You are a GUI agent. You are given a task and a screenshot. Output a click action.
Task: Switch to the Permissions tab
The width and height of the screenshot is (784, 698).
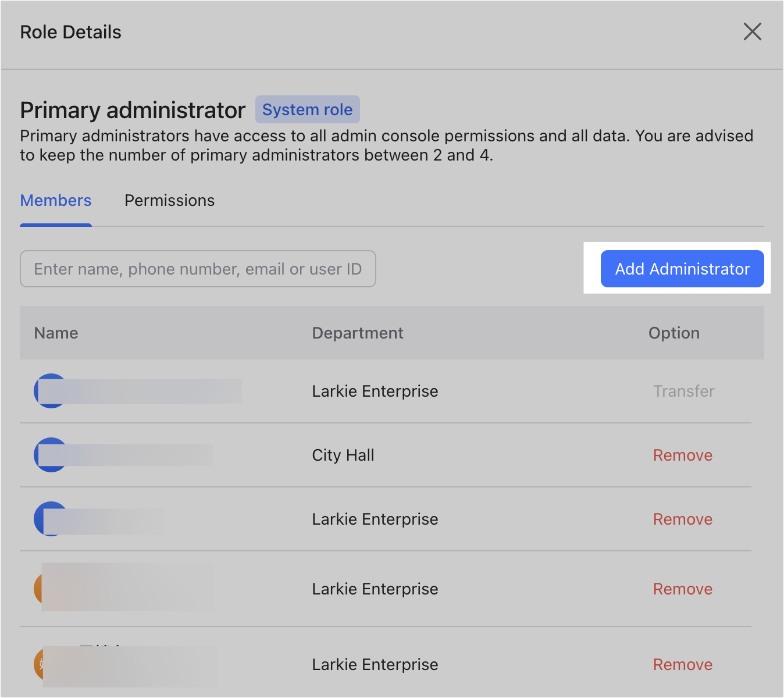tap(169, 200)
